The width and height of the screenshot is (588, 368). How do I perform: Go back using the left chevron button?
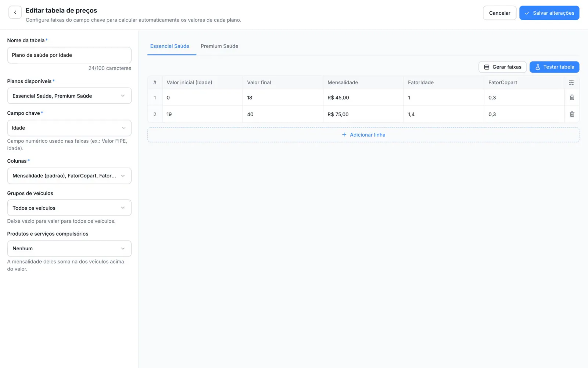pos(15,13)
